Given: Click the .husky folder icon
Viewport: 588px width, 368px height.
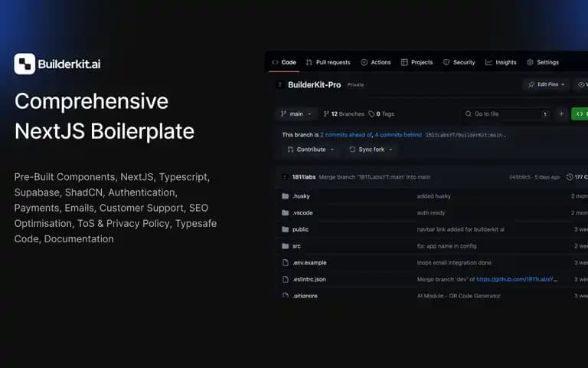Looking at the screenshot, I should click(x=286, y=196).
